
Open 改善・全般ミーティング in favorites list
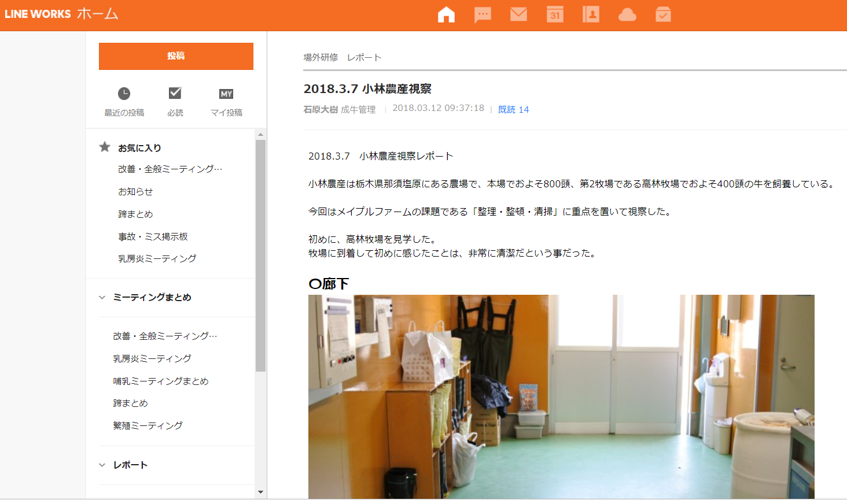(x=170, y=169)
